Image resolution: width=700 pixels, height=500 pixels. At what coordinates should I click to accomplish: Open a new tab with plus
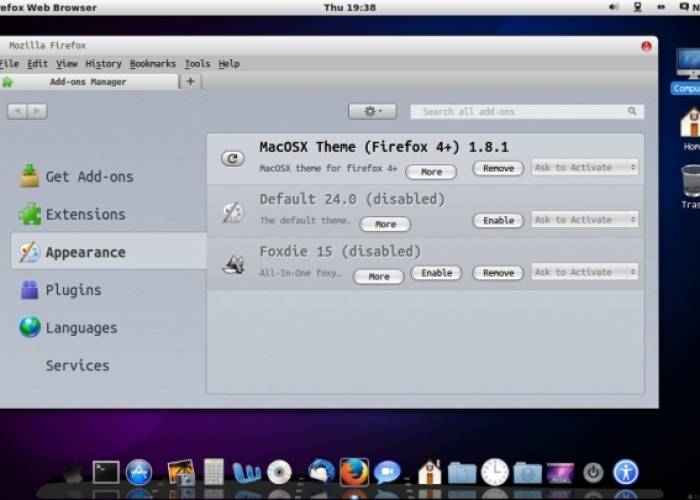coord(191,81)
